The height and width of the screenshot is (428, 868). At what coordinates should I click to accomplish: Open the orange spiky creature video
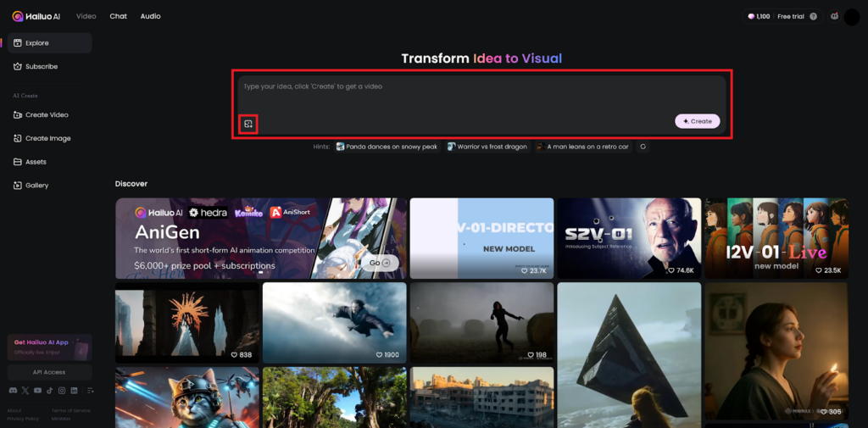point(187,323)
